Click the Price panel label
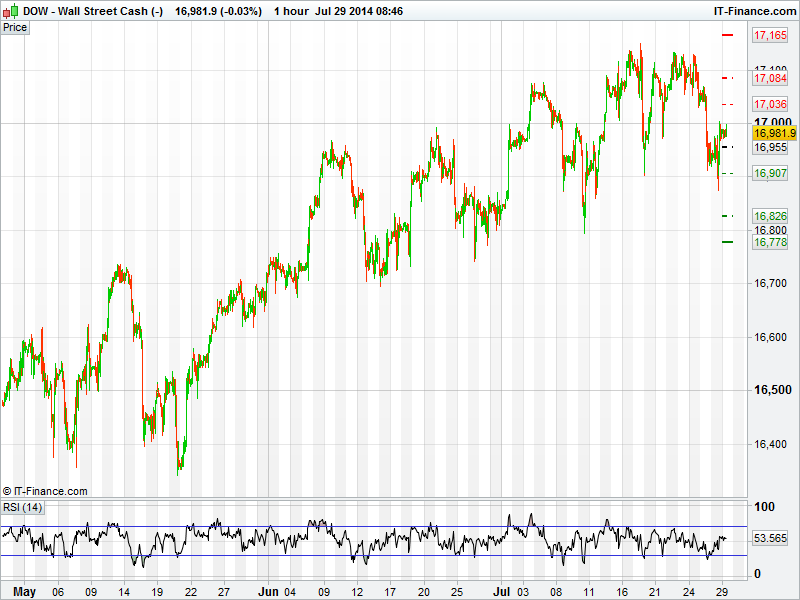 click(x=15, y=27)
